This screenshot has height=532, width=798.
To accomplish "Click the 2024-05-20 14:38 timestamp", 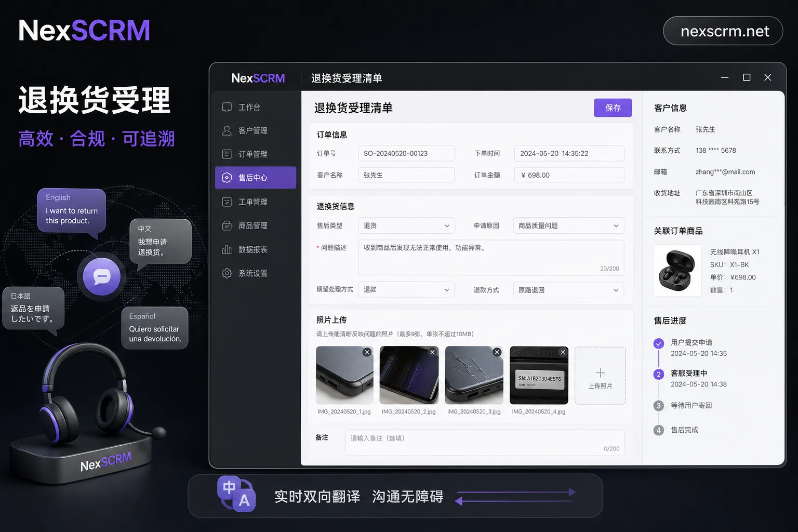I will coord(699,384).
